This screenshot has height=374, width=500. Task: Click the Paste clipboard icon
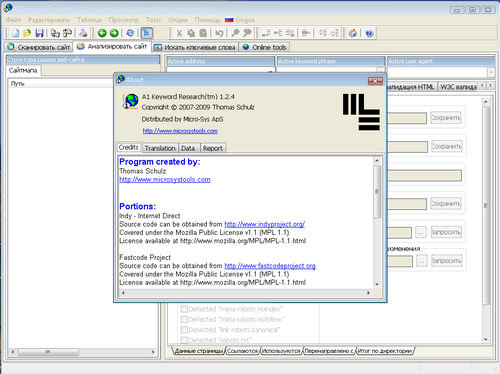click(x=203, y=33)
